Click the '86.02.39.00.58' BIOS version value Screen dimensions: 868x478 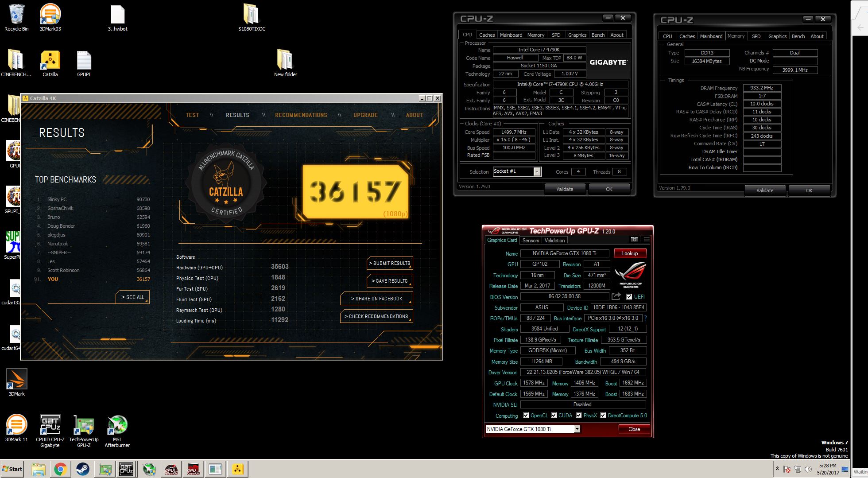pyautogui.click(x=565, y=296)
